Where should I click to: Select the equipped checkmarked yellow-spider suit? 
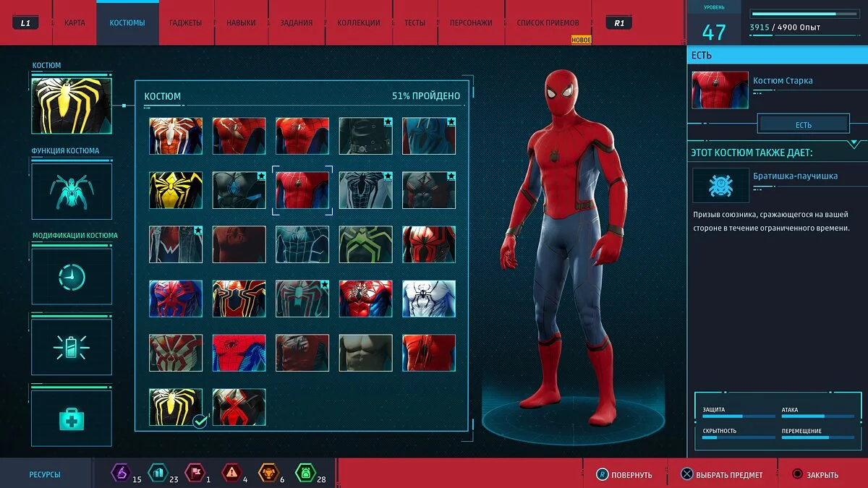pyautogui.click(x=176, y=407)
